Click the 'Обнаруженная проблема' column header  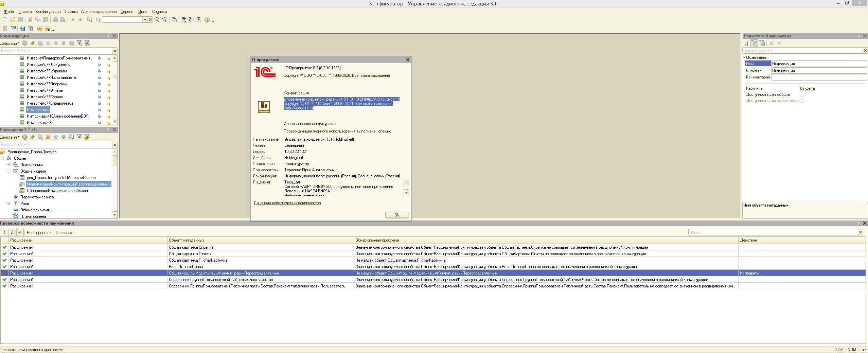coord(546,240)
